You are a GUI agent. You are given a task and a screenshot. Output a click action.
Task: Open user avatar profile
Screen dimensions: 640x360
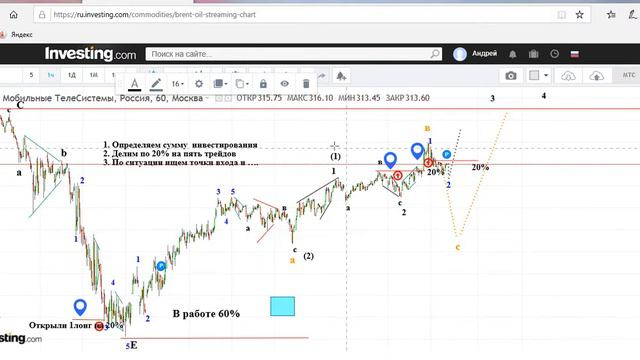[460, 54]
